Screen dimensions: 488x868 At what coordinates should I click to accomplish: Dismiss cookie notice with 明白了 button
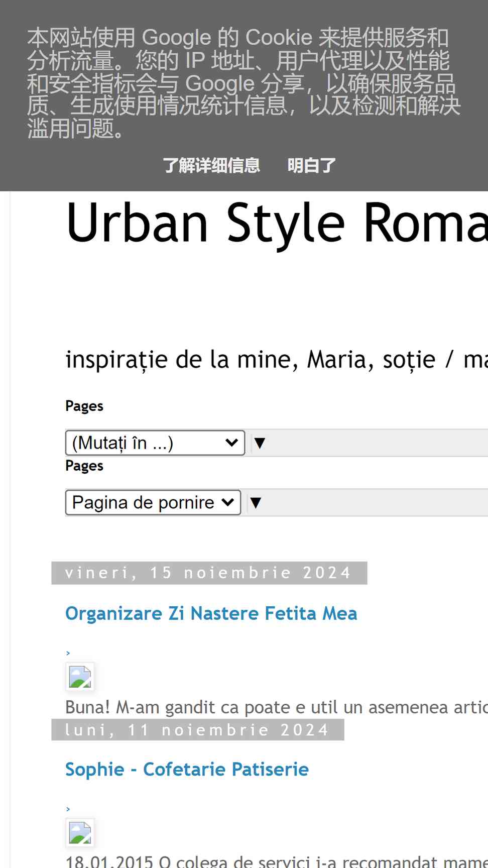(x=311, y=165)
